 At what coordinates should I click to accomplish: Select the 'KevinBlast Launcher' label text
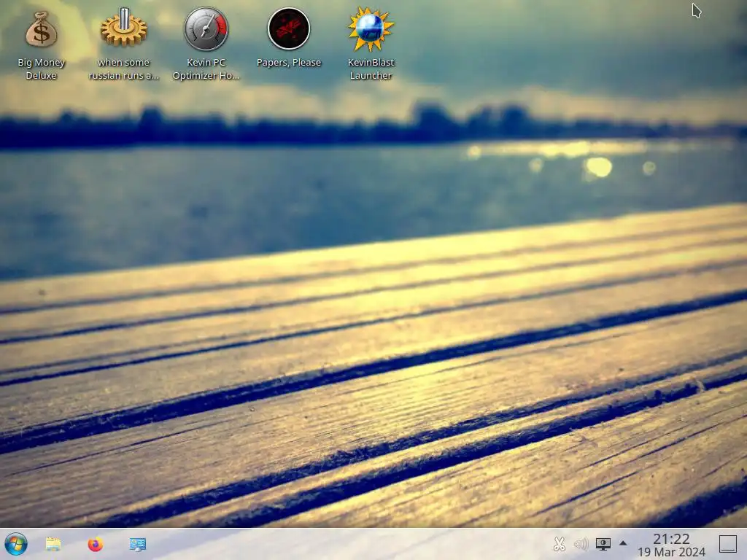[x=371, y=69]
